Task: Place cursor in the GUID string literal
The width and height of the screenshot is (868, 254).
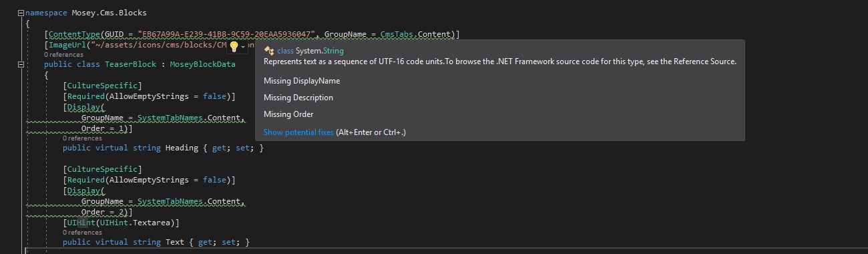Action: [x=226, y=34]
